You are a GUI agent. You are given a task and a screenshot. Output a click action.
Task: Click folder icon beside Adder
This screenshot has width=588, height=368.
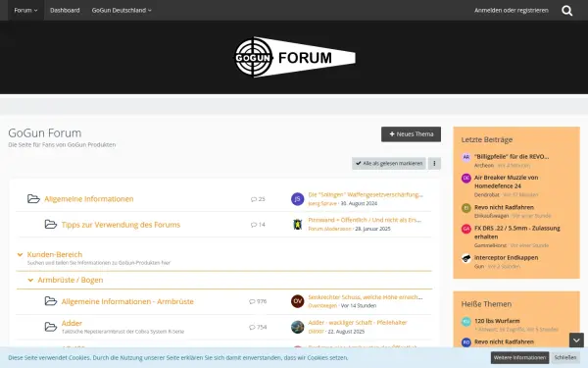click(51, 327)
